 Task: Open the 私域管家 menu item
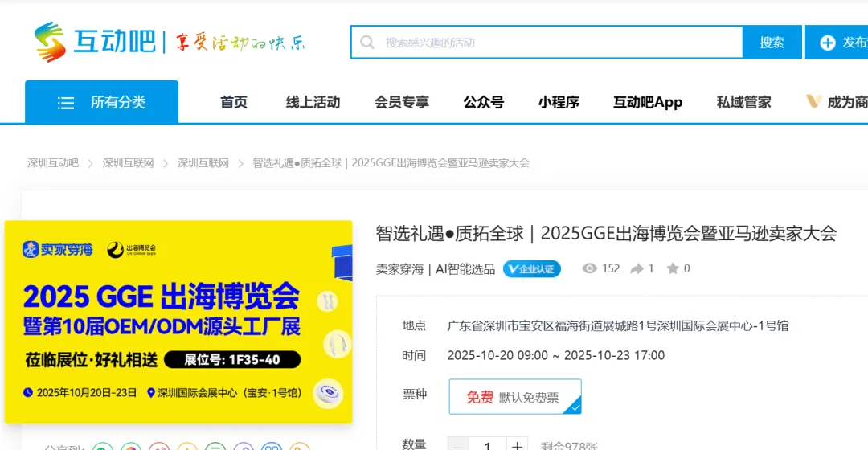click(743, 102)
